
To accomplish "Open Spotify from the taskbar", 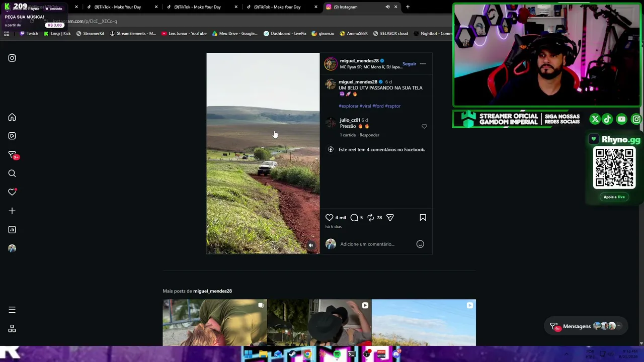I will pos(337,354).
